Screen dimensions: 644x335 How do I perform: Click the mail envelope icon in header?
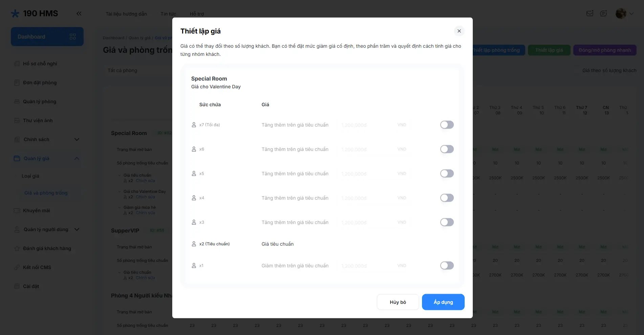(x=590, y=14)
